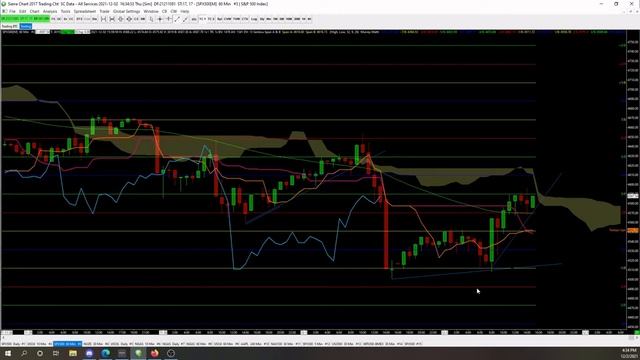Open Discord from the taskbar
This screenshot has width=640, height=360.
[x=89, y=353]
